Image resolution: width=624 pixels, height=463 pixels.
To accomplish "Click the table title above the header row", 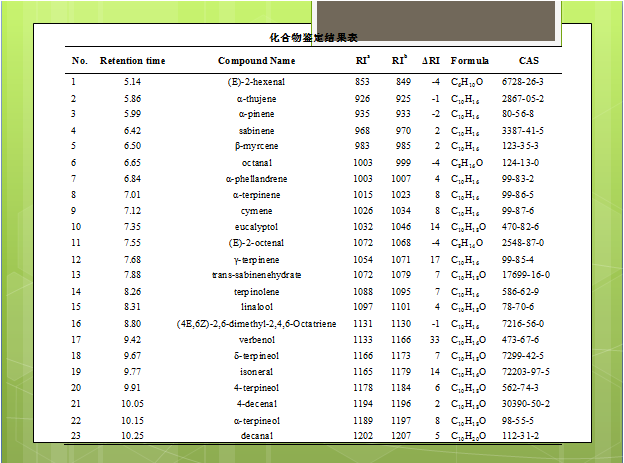I will [313, 37].
